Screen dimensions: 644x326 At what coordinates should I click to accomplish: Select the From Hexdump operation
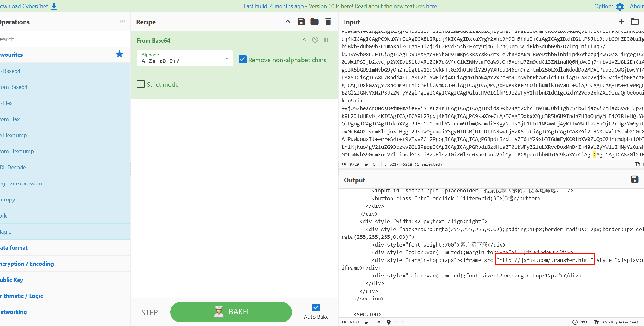(x=65, y=151)
